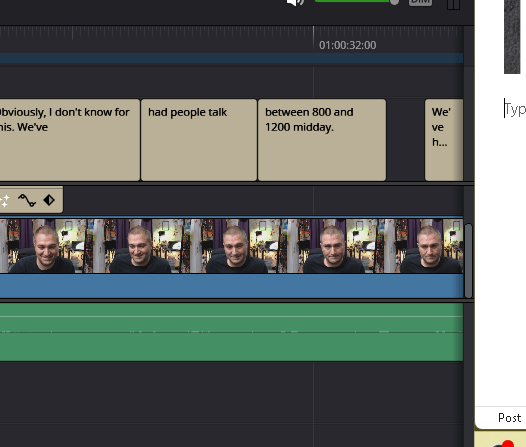Select the 'between 800 and 1200 midday.' subtitle
The height and width of the screenshot is (447, 526).
322,140
